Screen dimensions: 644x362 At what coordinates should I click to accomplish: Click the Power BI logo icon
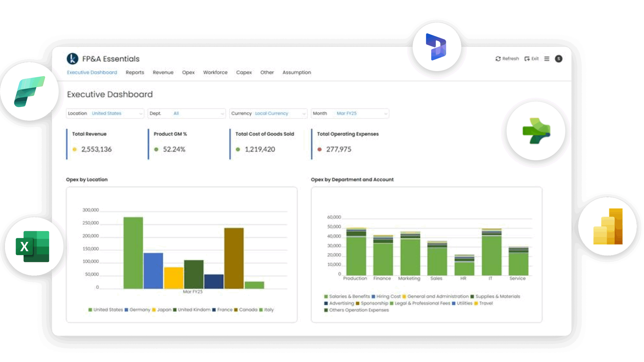(608, 226)
